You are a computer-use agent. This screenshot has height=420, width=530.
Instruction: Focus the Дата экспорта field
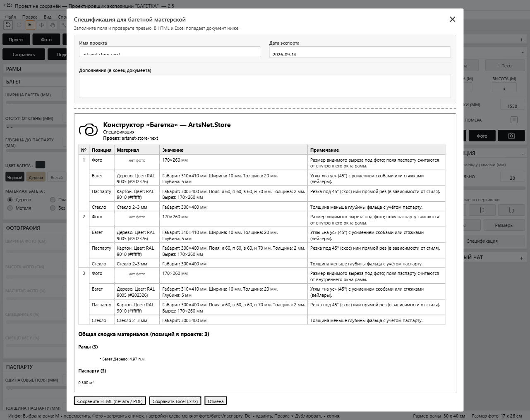360,52
